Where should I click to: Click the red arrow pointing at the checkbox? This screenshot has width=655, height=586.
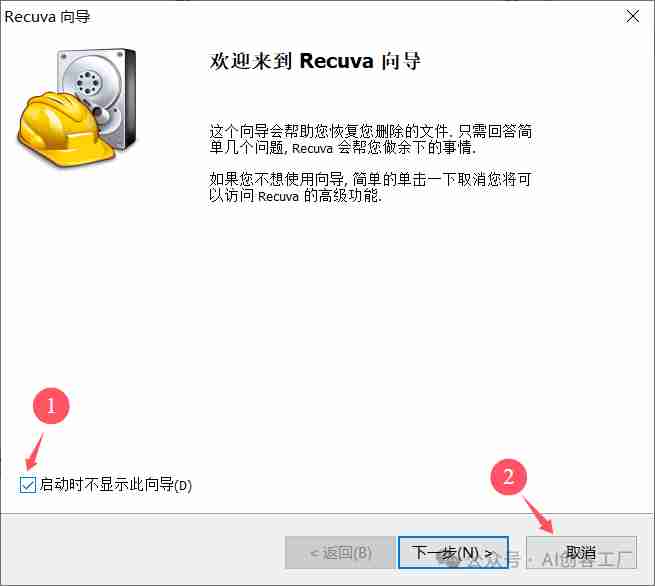[34, 452]
